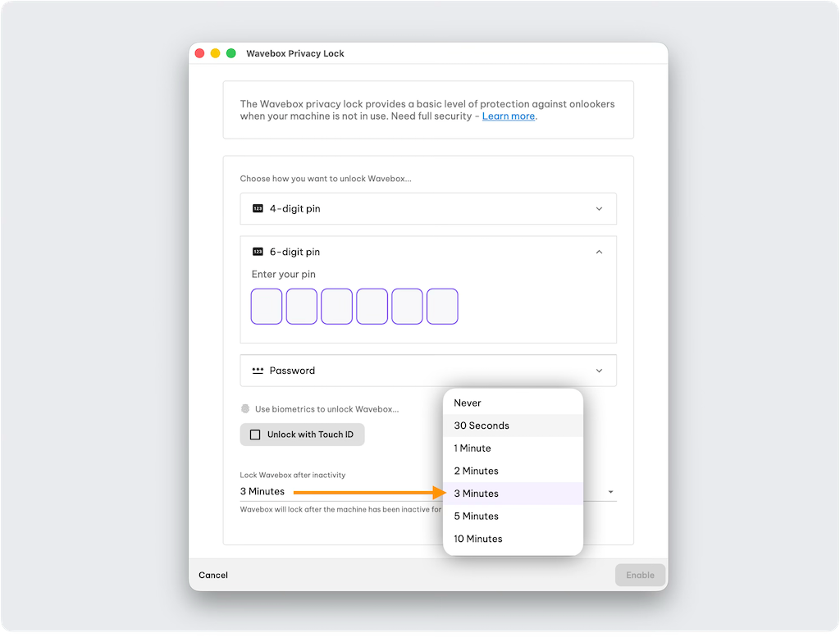Viewport: 840px width, 642px height.
Task: Click the first pin digit box
Action: click(267, 307)
